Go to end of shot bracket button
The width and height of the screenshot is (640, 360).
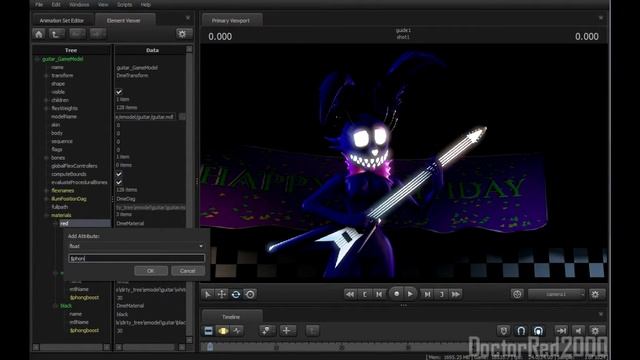441,294
